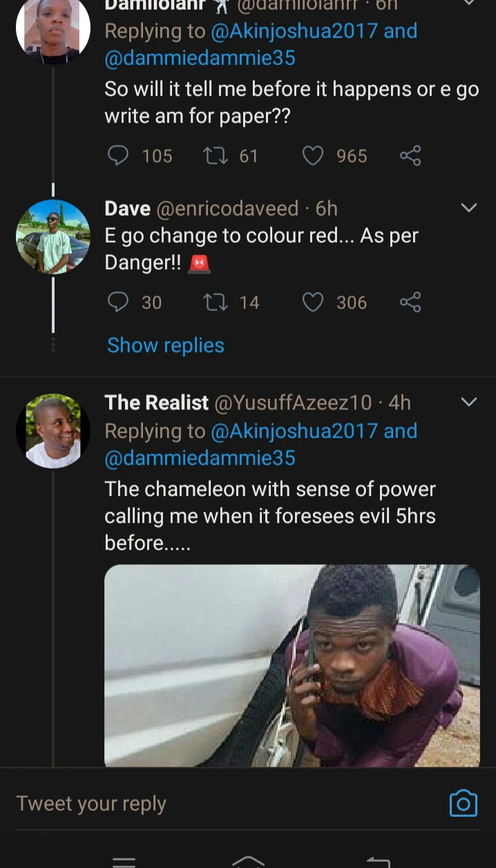Open The Realist's @YusuffAzeez10 profile
Viewport: 496px width, 868px height.
click(293, 402)
